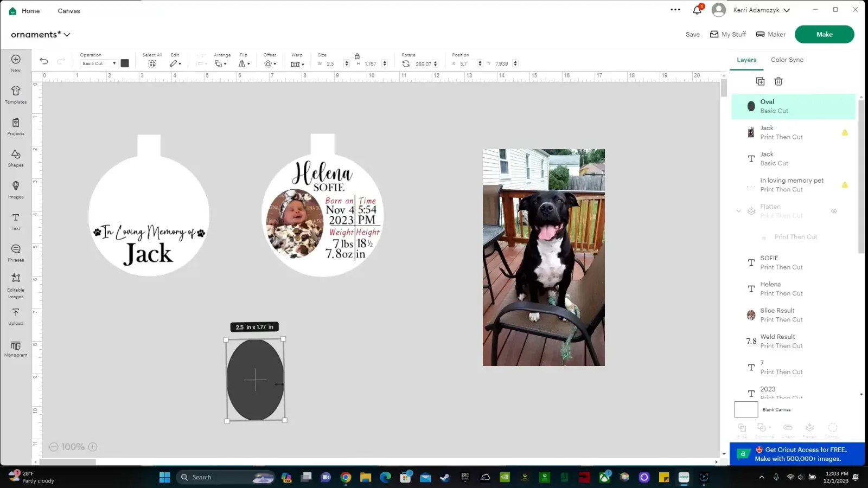Open the Operation Basic Cut dropdown
Screen dimensions: 868x488
[x=99, y=63]
